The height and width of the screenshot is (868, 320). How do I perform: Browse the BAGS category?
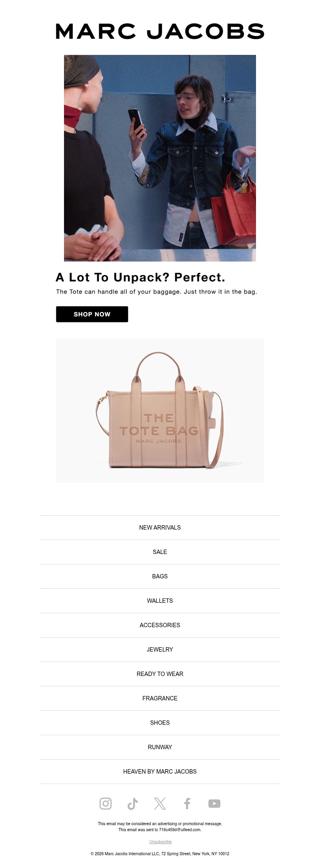click(160, 576)
